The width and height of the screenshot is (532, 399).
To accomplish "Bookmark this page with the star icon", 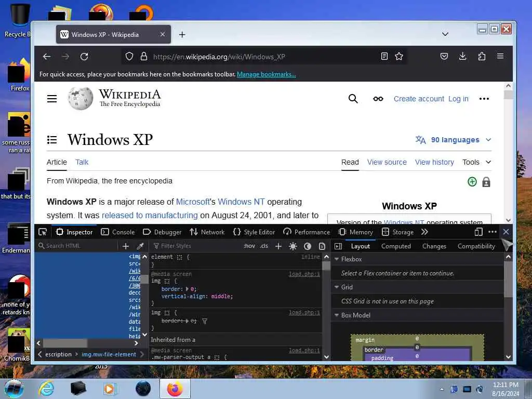I will click(x=399, y=56).
